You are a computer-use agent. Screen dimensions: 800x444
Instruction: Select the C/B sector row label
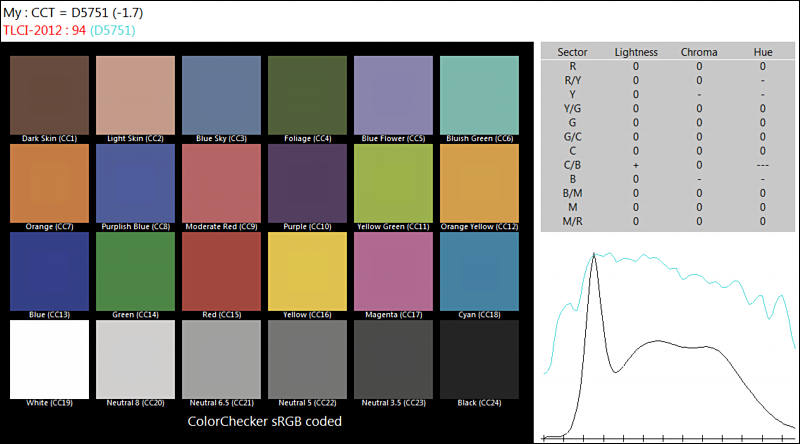[x=571, y=163]
